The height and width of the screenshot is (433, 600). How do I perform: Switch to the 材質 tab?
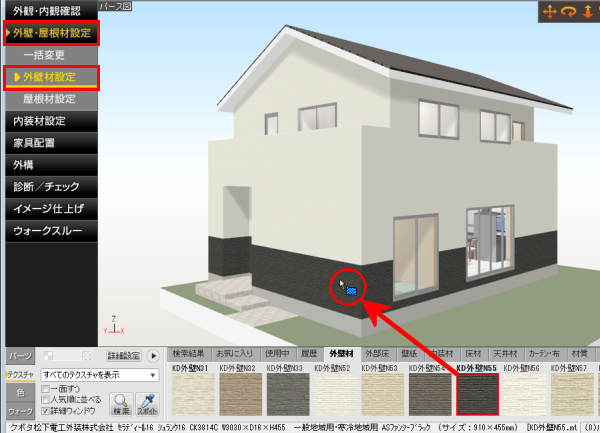pyautogui.click(x=579, y=354)
